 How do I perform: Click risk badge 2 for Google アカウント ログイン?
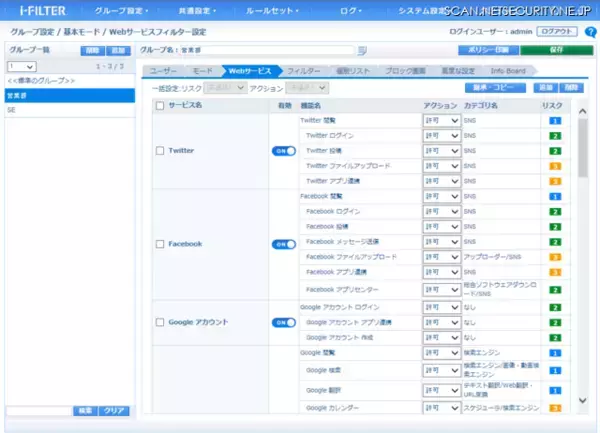[554, 307]
